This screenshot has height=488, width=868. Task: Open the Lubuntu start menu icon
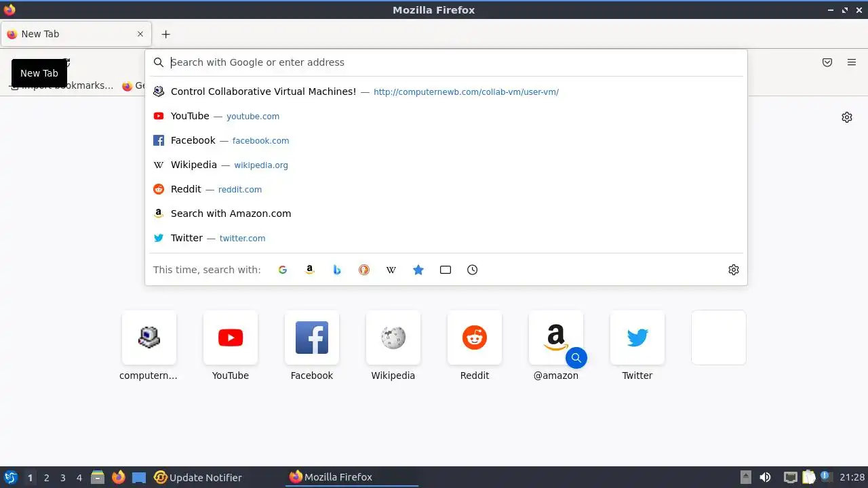10,477
